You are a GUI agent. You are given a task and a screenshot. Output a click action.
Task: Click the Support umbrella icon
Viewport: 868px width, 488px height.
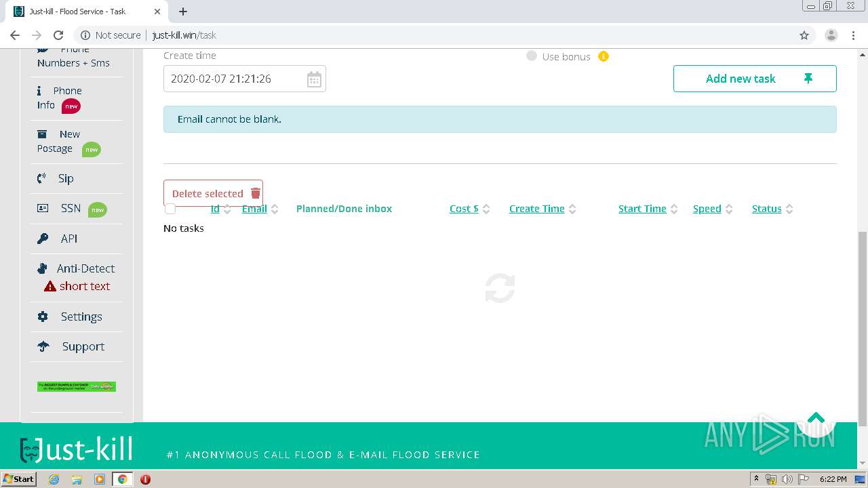tap(43, 346)
